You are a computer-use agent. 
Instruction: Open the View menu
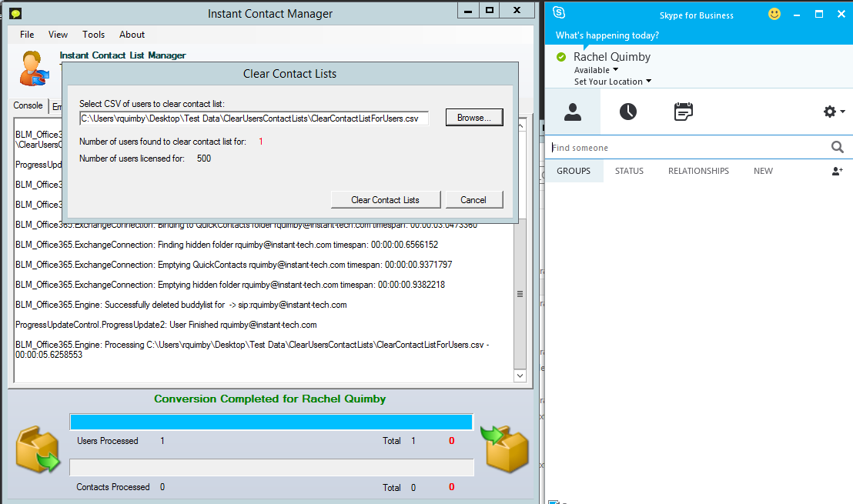tap(58, 35)
